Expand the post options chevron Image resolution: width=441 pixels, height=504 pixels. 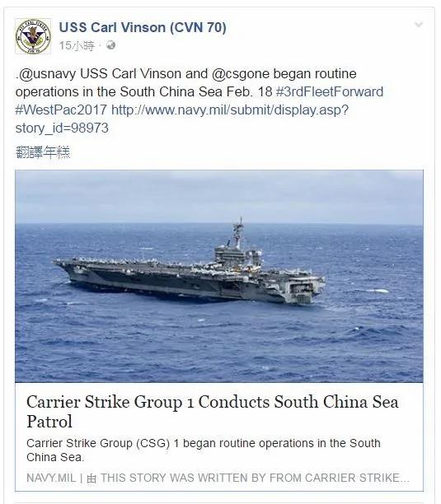coord(419,25)
